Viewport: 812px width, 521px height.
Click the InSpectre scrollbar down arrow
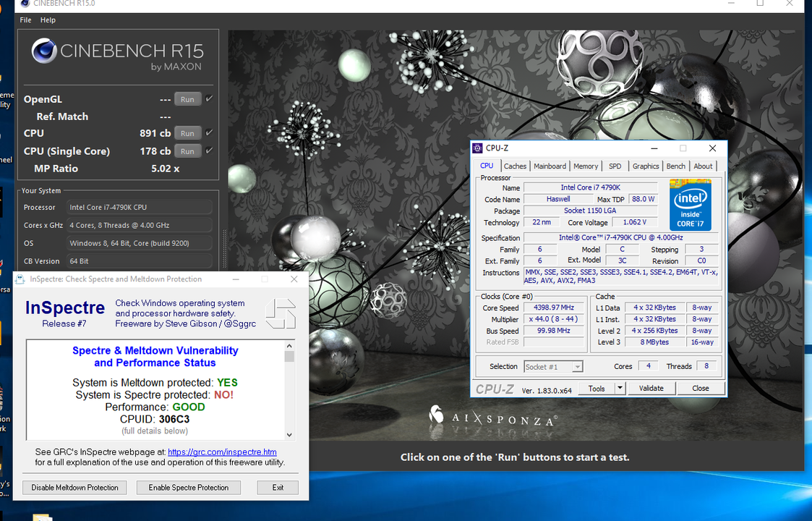(289, 435)
